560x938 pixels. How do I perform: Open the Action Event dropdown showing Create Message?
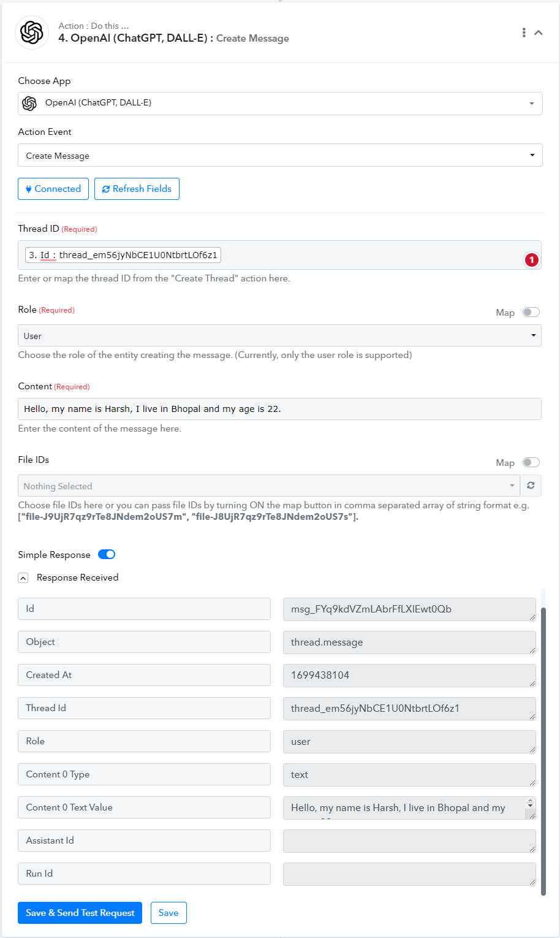(x=280, y=156)
